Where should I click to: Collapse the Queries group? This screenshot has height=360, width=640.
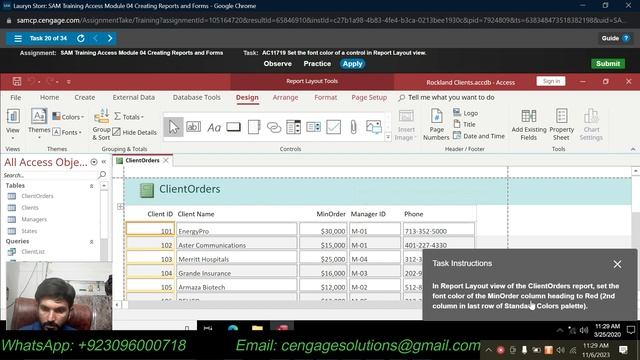pos(91,242)
